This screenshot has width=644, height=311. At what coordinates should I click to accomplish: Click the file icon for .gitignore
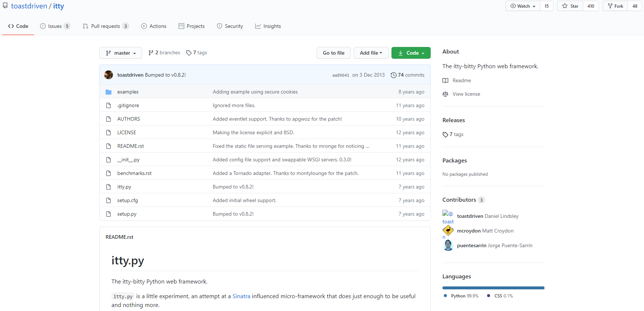108,106
